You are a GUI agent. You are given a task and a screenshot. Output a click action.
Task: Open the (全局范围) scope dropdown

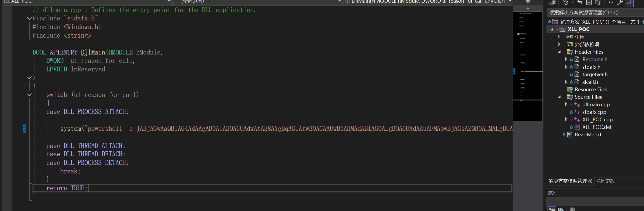[339, 1]
